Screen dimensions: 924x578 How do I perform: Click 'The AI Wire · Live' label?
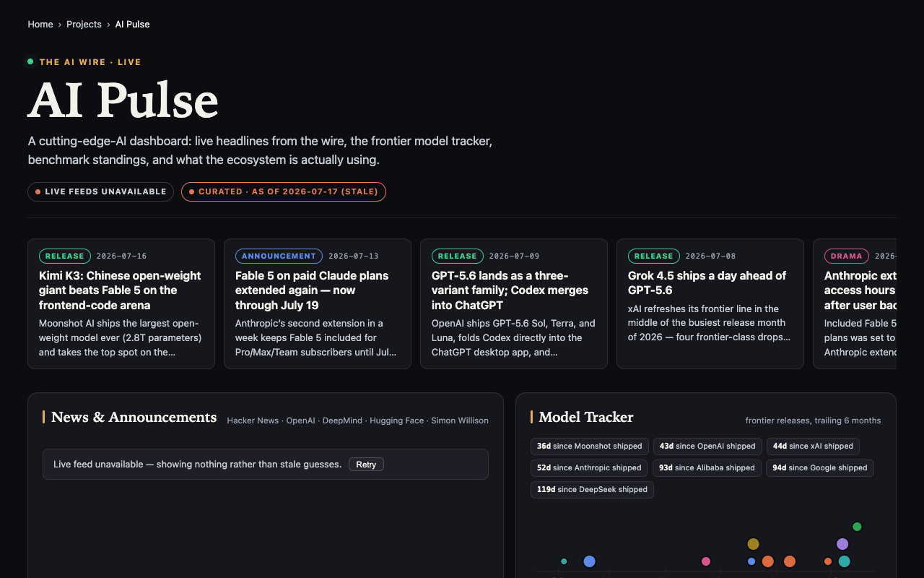point(90,62)
